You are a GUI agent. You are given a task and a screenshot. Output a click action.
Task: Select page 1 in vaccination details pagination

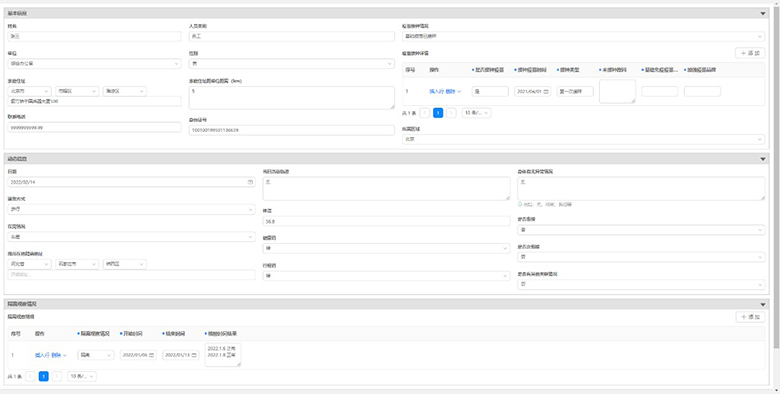point(438,113)
